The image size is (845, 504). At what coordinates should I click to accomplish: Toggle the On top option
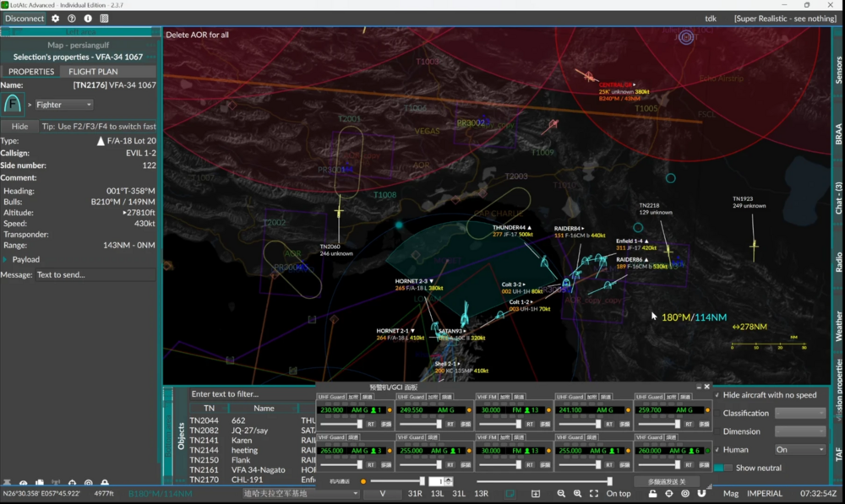[x=619, y=494]
